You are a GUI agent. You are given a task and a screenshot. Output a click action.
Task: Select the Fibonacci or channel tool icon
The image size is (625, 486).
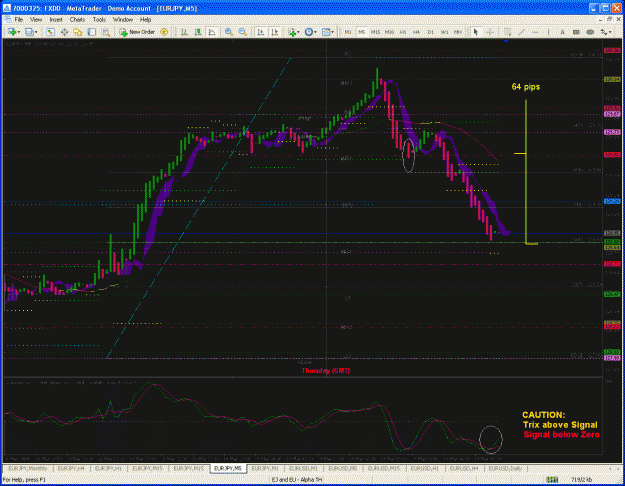click(507, 32)
